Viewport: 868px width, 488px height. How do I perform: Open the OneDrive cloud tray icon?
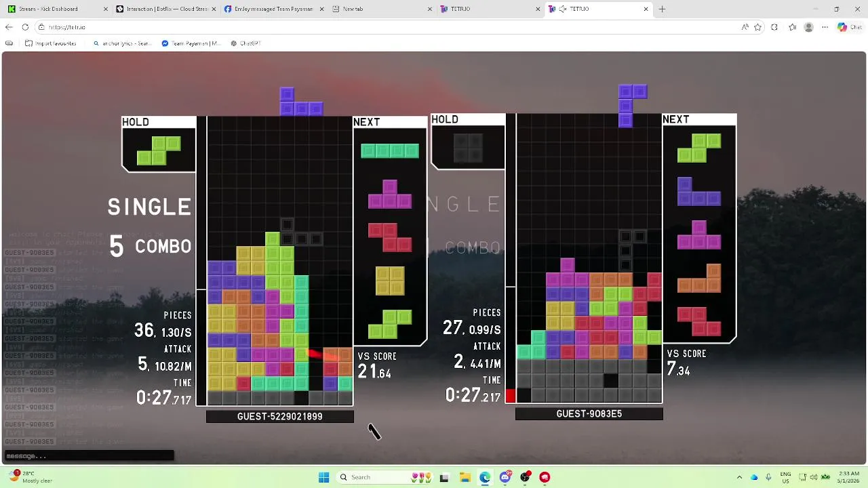pyautogui.click(x=754, y=477)
